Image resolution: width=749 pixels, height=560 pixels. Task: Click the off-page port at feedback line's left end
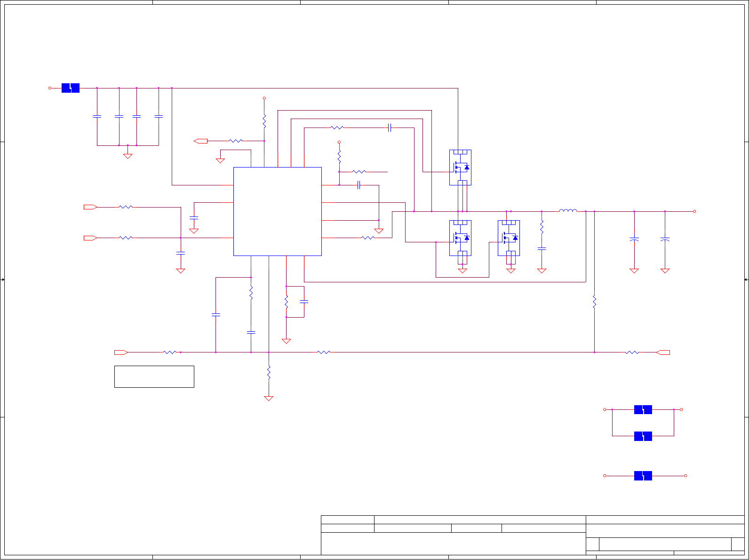(121, 352)
